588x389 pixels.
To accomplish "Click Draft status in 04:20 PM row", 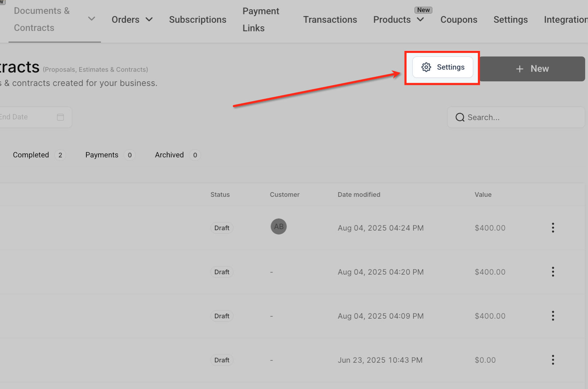I will [222, 272].
